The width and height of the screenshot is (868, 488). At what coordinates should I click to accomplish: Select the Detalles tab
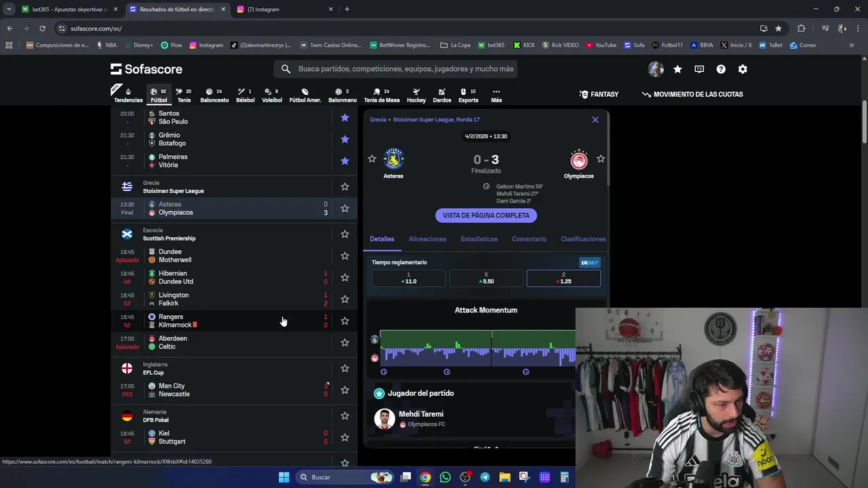[x=382, y=239]
